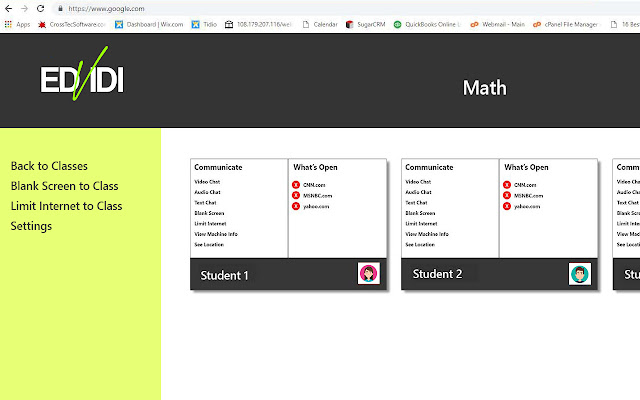
Task: Open Text Chat for Student 1
Action: [x=205, y=202]
